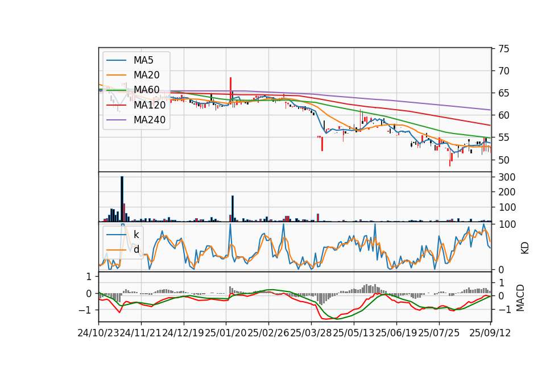Screen dimensions: 546x392
Task: Click the 55 price axis tick
Action: (x=503, y=137)
